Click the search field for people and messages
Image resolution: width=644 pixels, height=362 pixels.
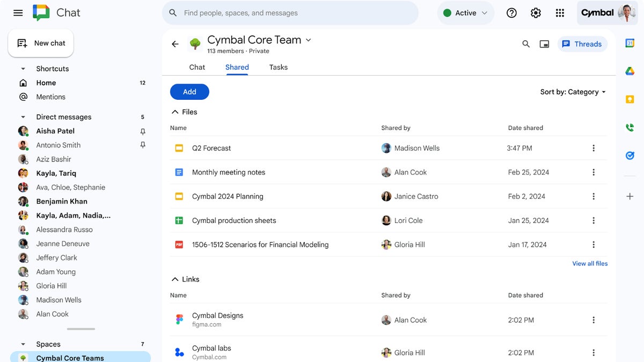290,13
